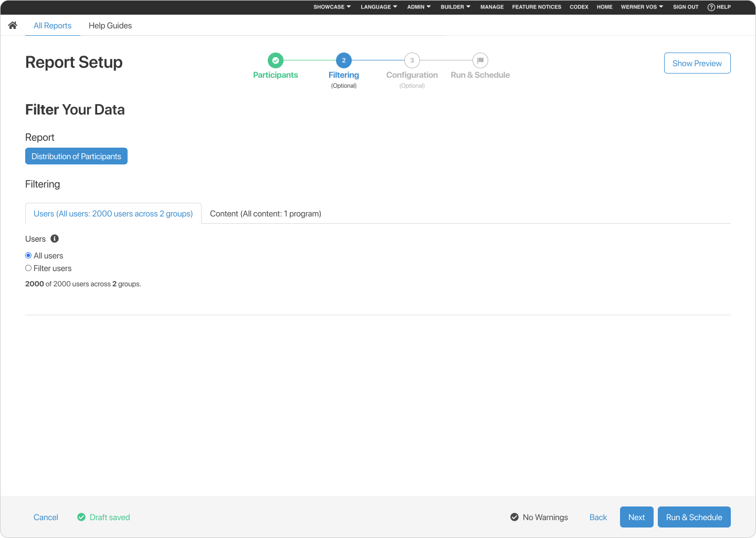Click the Draft saved checkmark icon
This screenshot has width=756, height=538.
(x=81, y=517)
